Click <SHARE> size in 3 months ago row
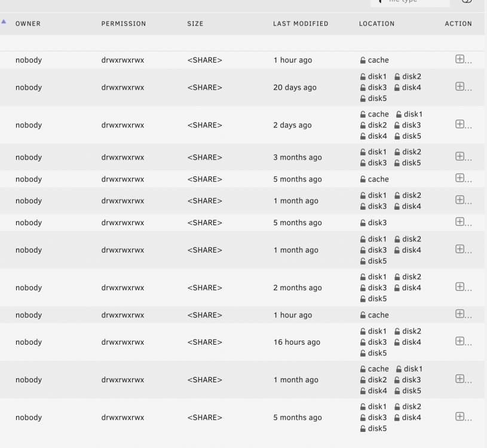 pos(205,157)
